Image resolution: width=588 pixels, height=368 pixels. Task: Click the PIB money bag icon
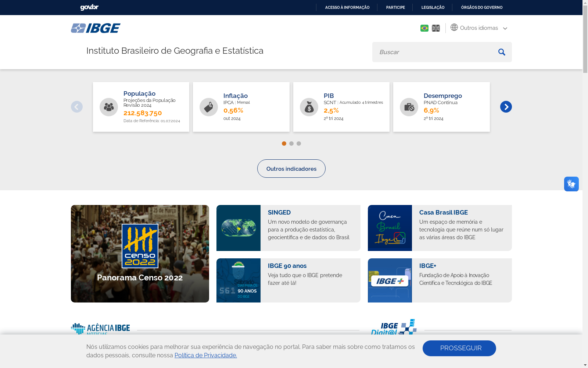pos(309,107)
